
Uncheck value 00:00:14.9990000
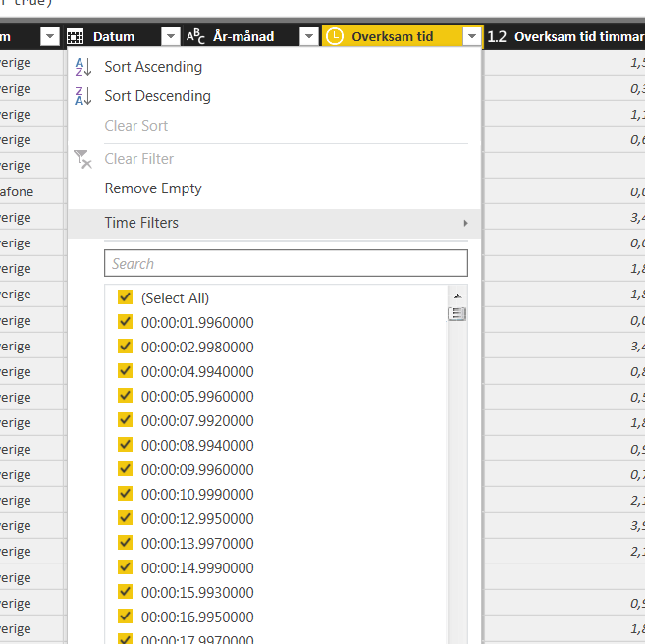125,567
